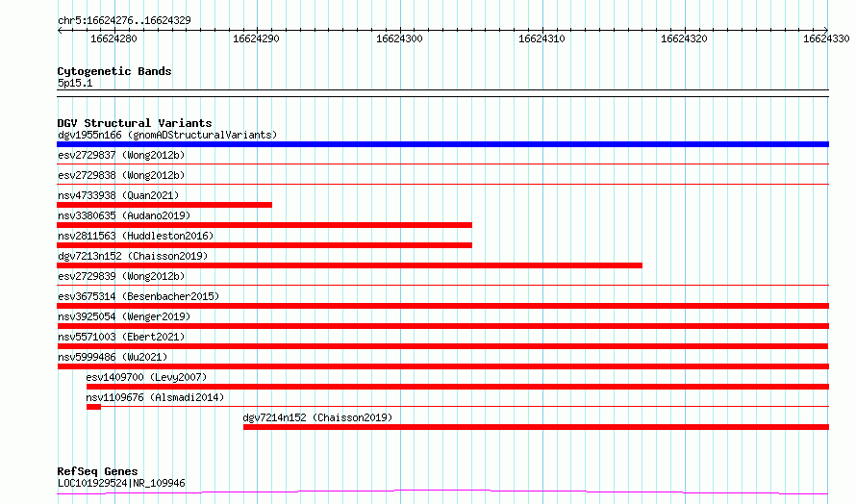Click ruler position 16624320
The image size is (856, 504).
pos(684,38)
